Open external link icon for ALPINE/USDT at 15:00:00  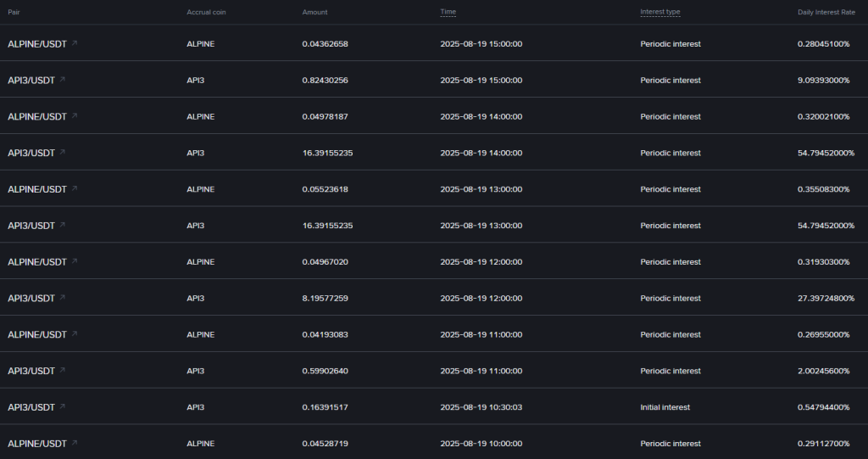tap(75, 42)
